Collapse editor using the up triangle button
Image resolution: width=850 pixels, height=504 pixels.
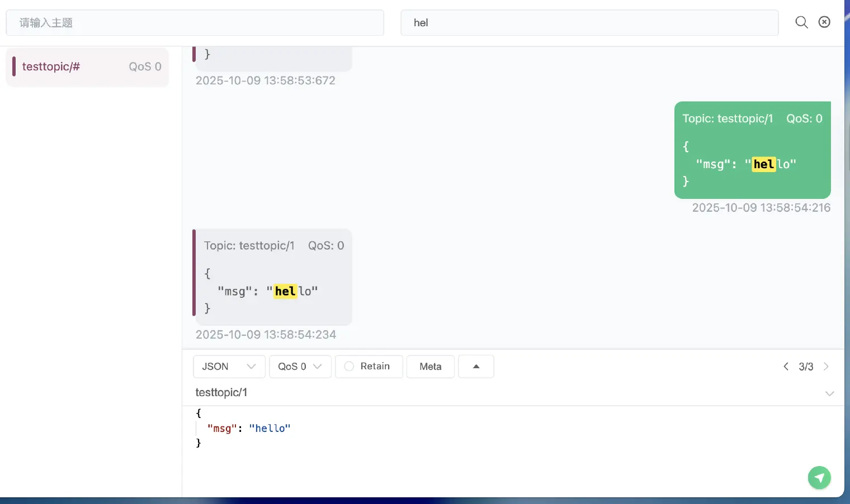coord(476,367)
